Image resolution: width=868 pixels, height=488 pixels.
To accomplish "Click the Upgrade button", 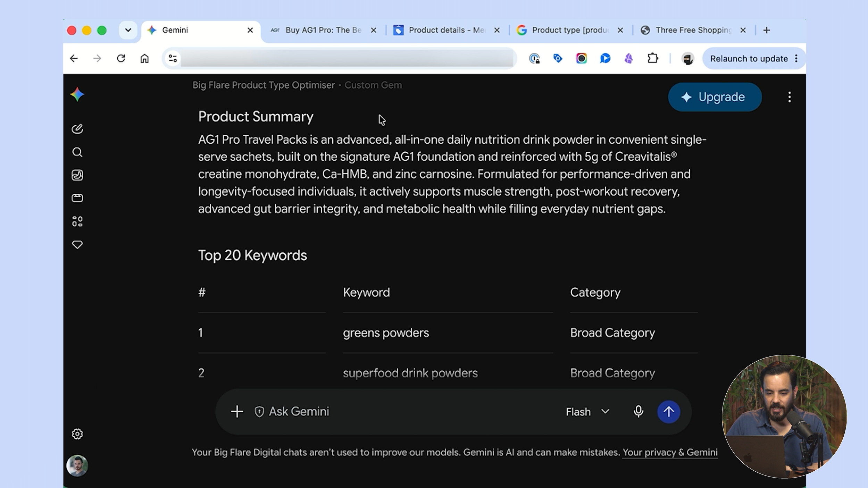I will [x=715, y=97].
